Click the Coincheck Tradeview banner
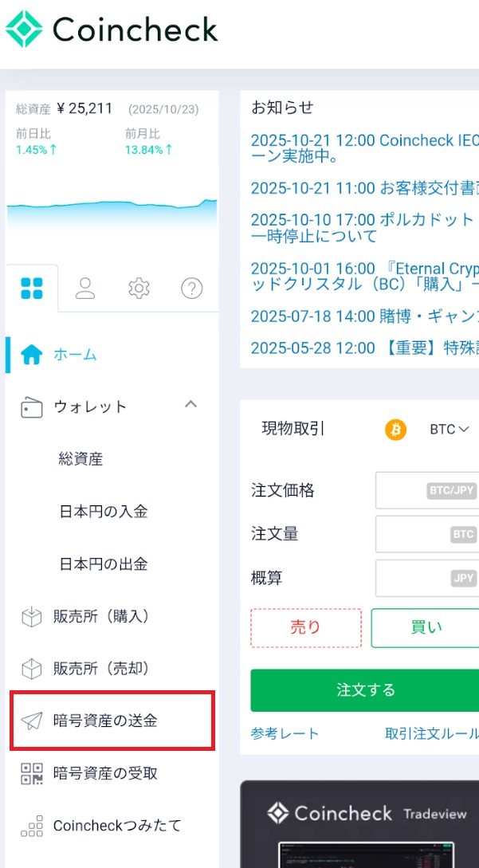Screen dimensions: 479x868 tap(360, 824)
